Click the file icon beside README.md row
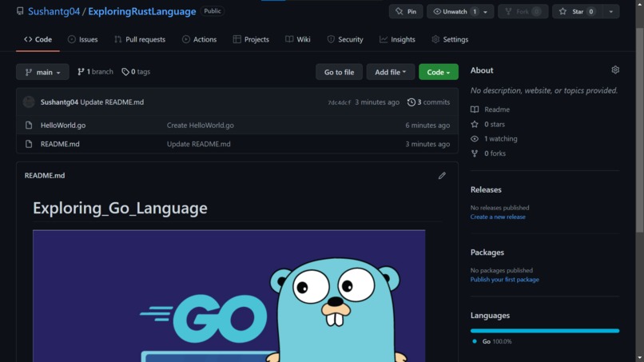 [x=29, y=144]
